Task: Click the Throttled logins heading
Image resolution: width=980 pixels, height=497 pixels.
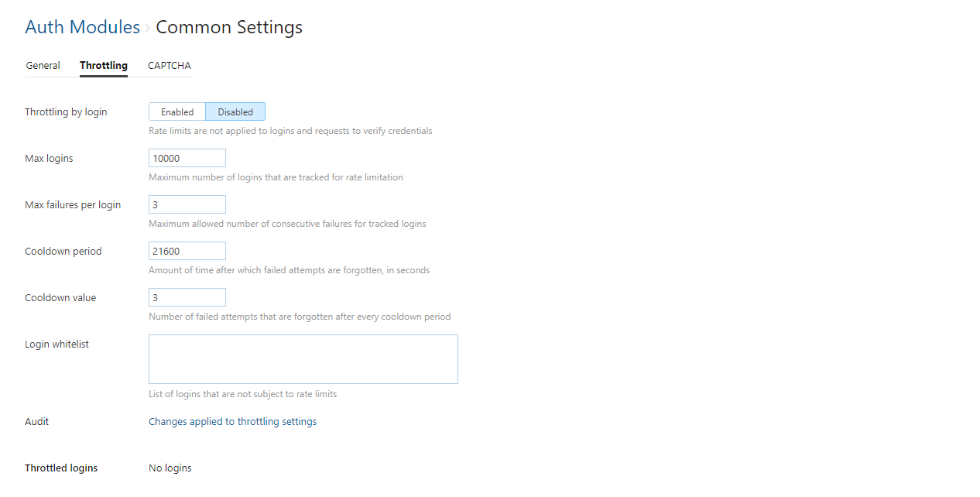Action: click(x=61, y=468)
